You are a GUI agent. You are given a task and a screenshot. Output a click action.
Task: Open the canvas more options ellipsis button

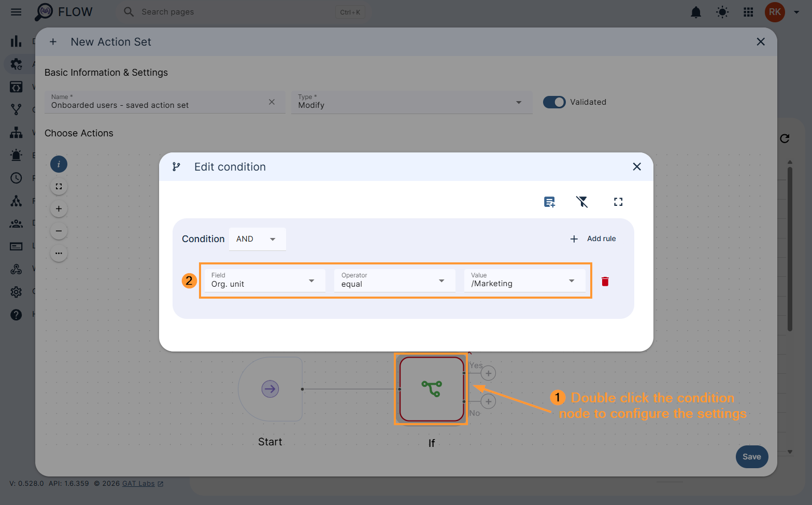click(59, 254)
